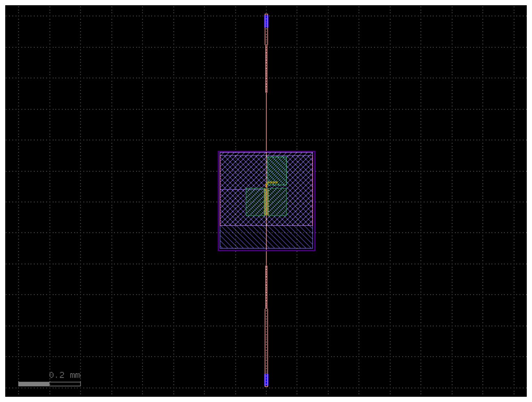
Task: Select the blue marker at the top of the vertical line
Action: point(266,21)
